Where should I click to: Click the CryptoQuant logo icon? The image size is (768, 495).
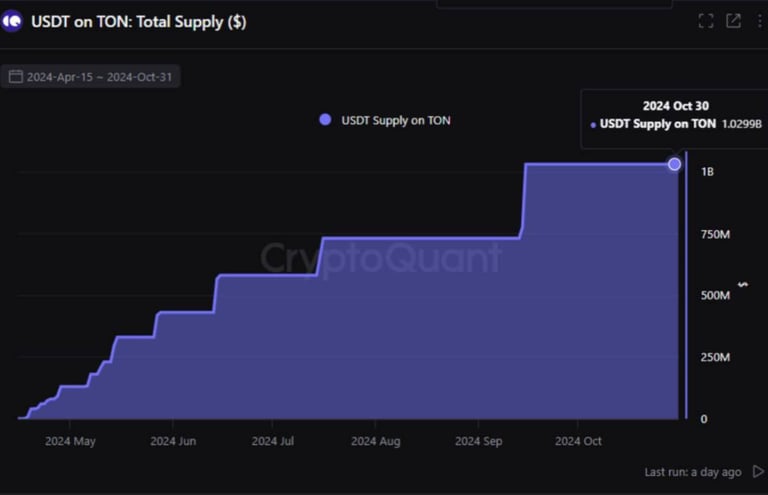click(x=12, y=21)
